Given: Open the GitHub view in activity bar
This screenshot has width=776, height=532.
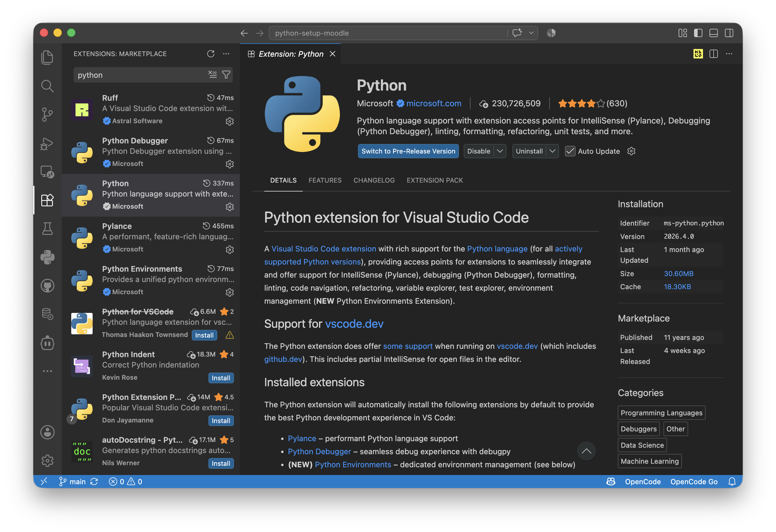Looking at the screenshot, I should tap(47, 286).
